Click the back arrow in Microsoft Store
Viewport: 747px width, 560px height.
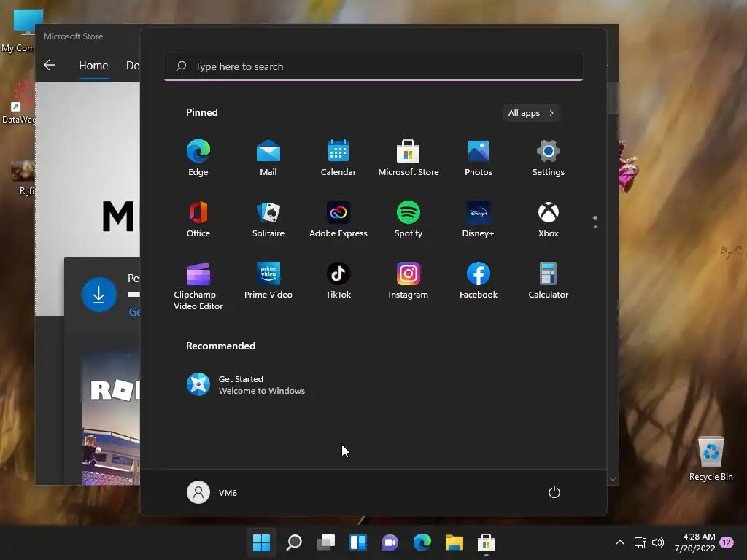pos(50,65)
